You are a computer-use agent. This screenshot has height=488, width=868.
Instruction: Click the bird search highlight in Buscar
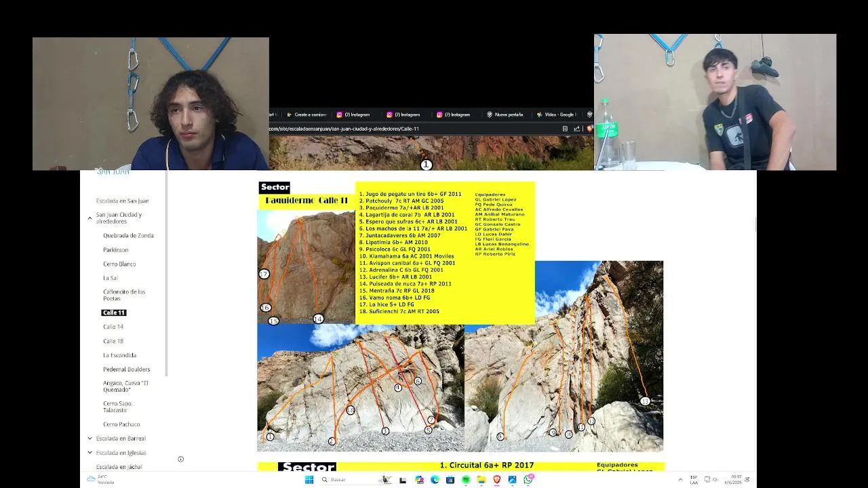(384, 480)
